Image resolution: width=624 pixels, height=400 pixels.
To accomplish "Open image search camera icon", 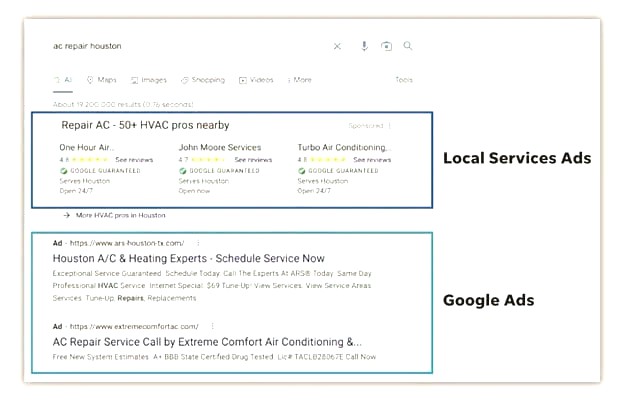I will [386, 46].
